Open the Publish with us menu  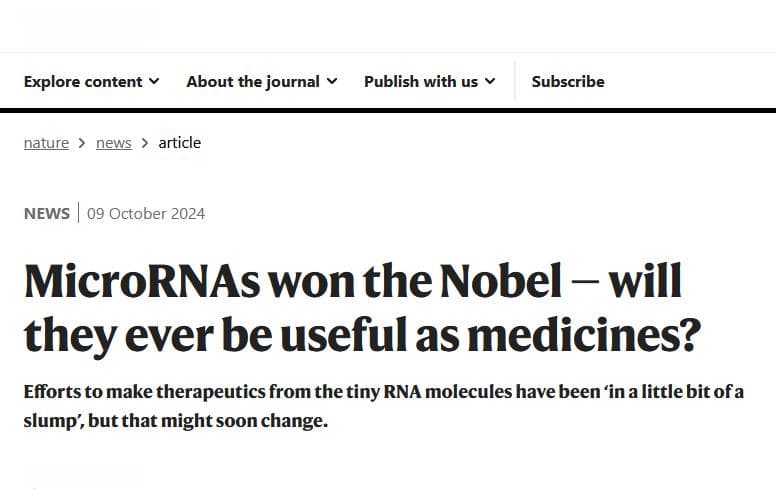click(430, 81)
